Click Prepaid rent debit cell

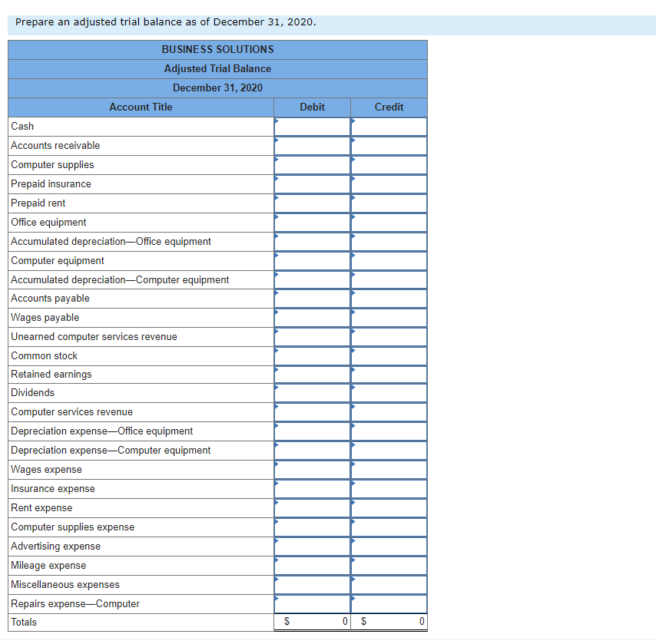[312, 203]
